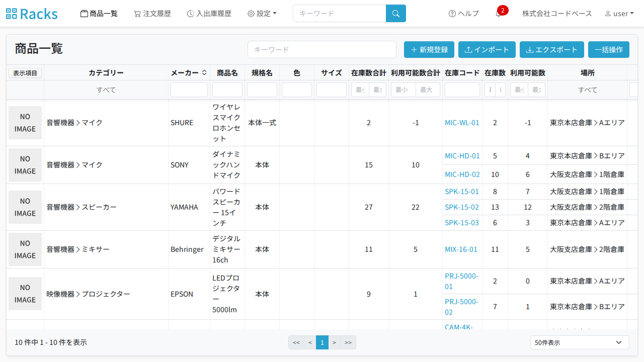Open stock code SPK-15-03
Screen dimensions: 644x362
pyautogui.click(x=462, y=223)
